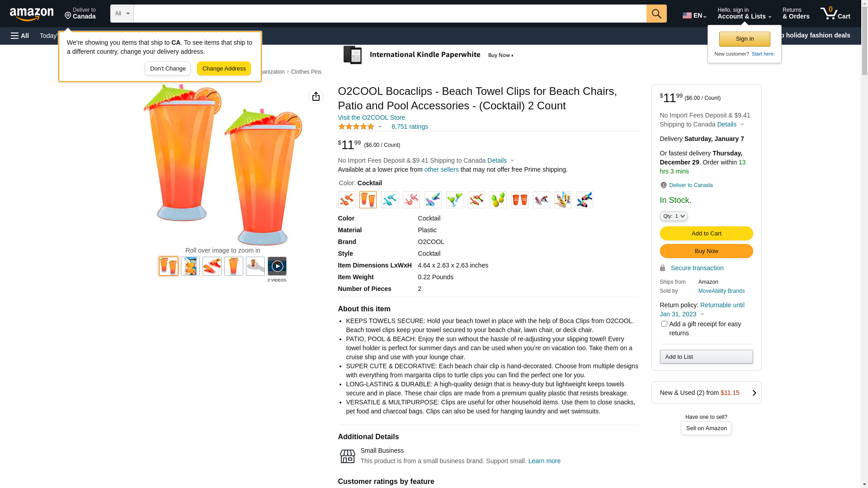This screenshot has width=868, height=488.
Task: Open Returns & Orders
Action: tap(796, 14)
